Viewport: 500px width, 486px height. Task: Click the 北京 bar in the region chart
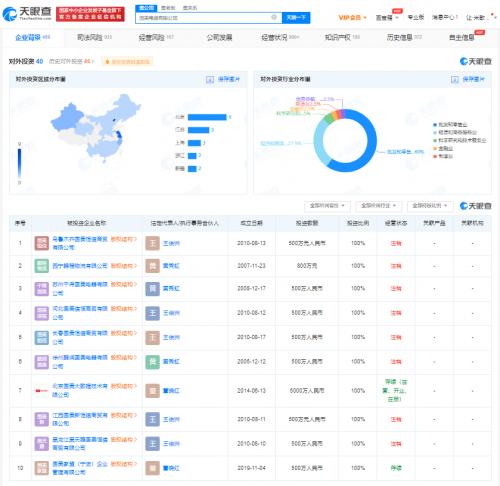[207, 117]
